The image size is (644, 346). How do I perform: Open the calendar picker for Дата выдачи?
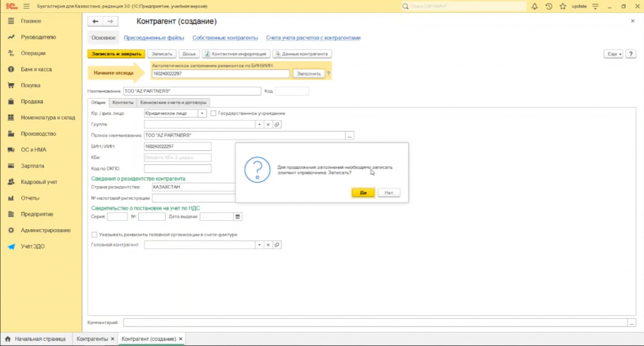[x=238, y=217]
